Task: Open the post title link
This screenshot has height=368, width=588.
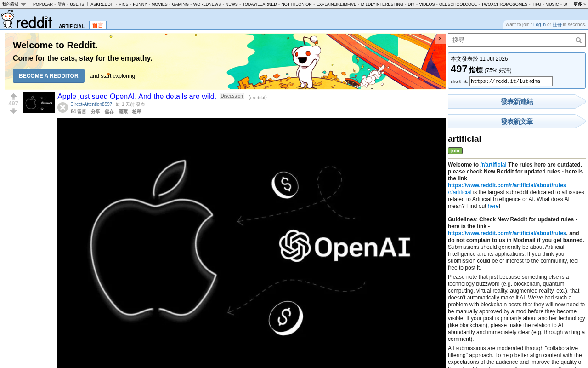Action: pos(137,97)
